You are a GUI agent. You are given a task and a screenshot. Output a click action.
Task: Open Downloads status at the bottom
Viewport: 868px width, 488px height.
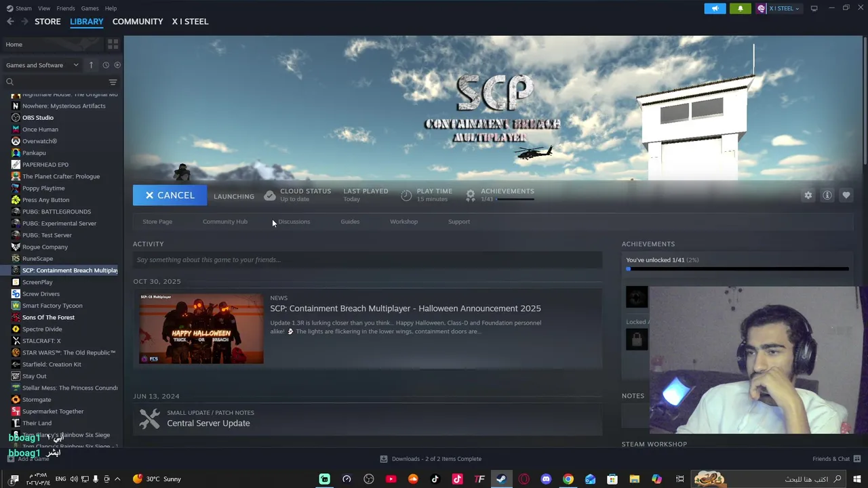431,459
